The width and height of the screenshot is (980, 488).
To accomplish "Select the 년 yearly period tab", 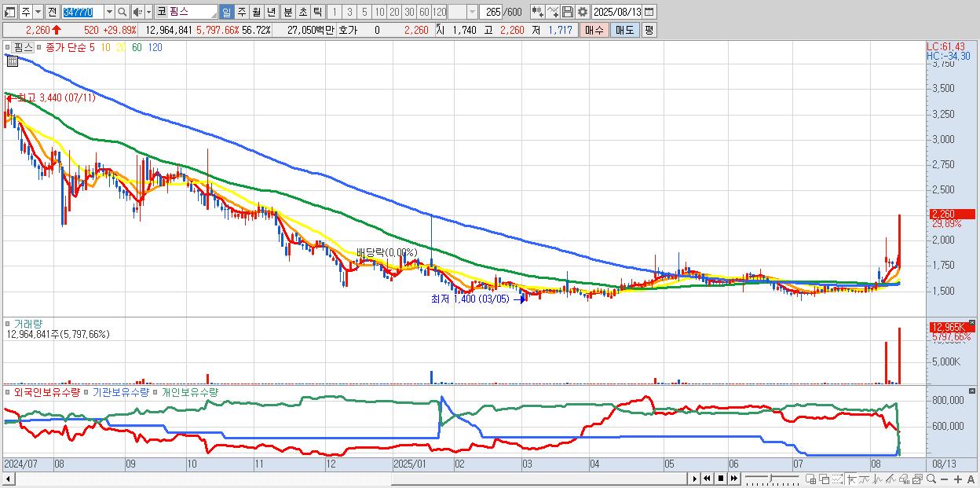I will [272, 12].
